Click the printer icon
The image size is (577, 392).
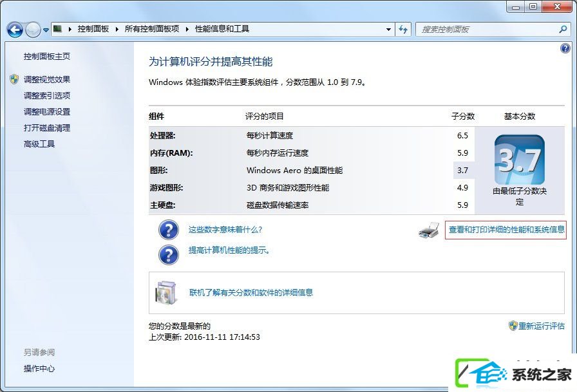(429, 230)
